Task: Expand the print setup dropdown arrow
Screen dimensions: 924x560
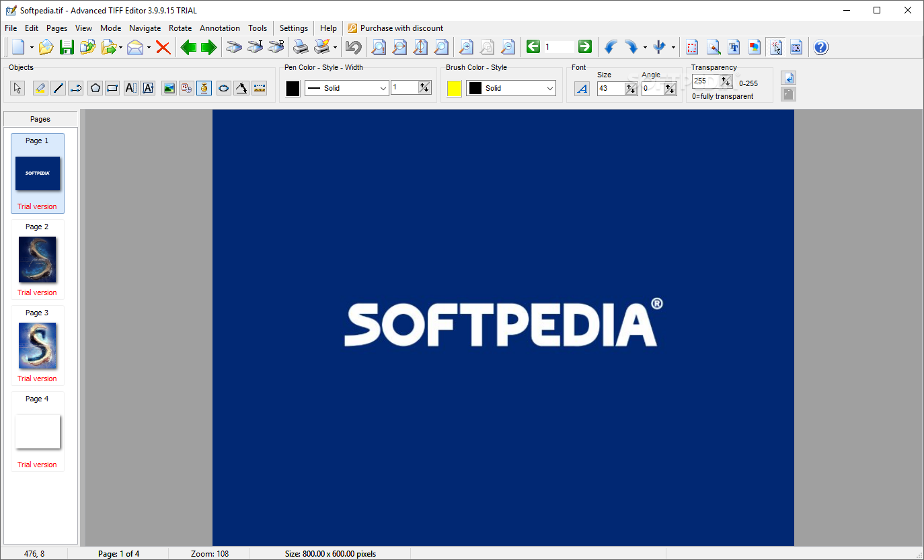Action: (x=335, y=48)
